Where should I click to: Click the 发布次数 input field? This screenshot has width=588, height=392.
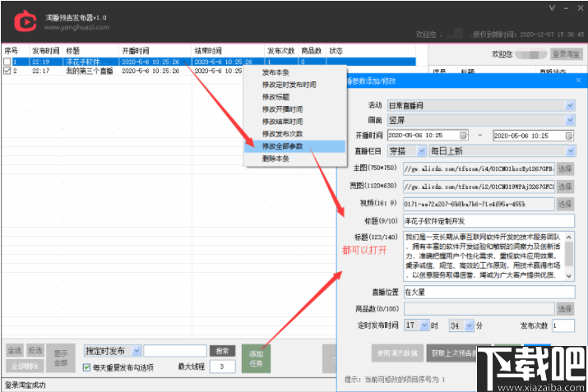(563, 325)
